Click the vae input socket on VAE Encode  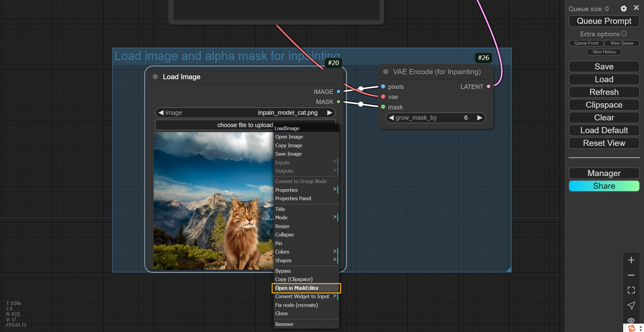point(383,97)
